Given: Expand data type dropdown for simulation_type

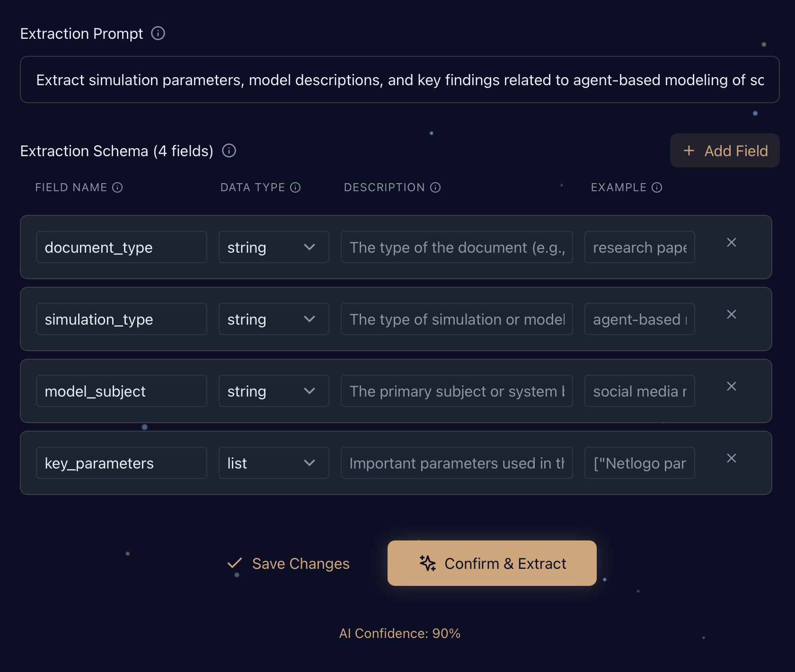Looking at the screenshot, I should (274, 319).
